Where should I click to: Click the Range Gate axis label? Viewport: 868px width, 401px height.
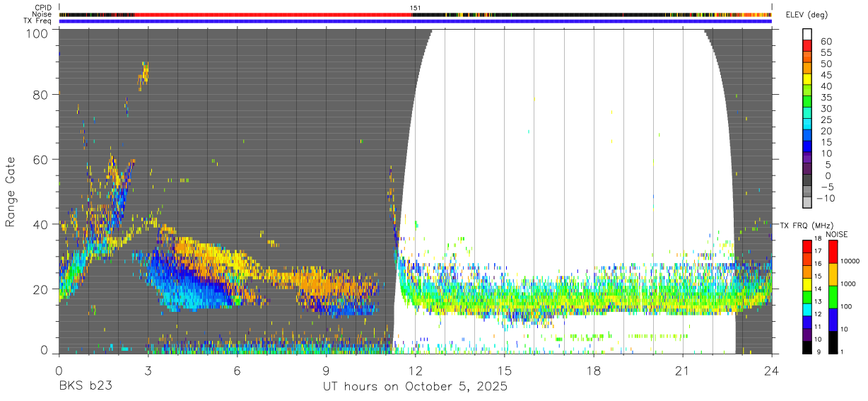point(11,192)
